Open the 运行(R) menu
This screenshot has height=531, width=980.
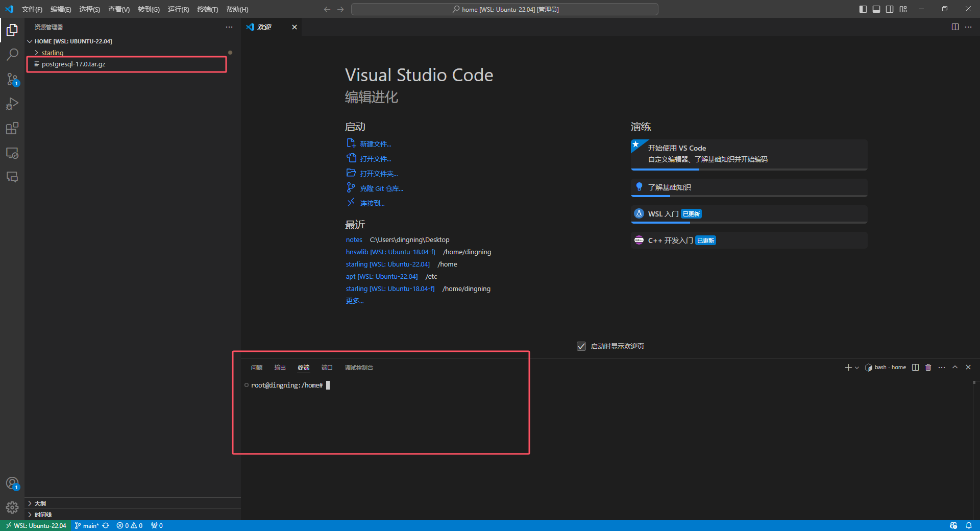click(x=178, y=9)
